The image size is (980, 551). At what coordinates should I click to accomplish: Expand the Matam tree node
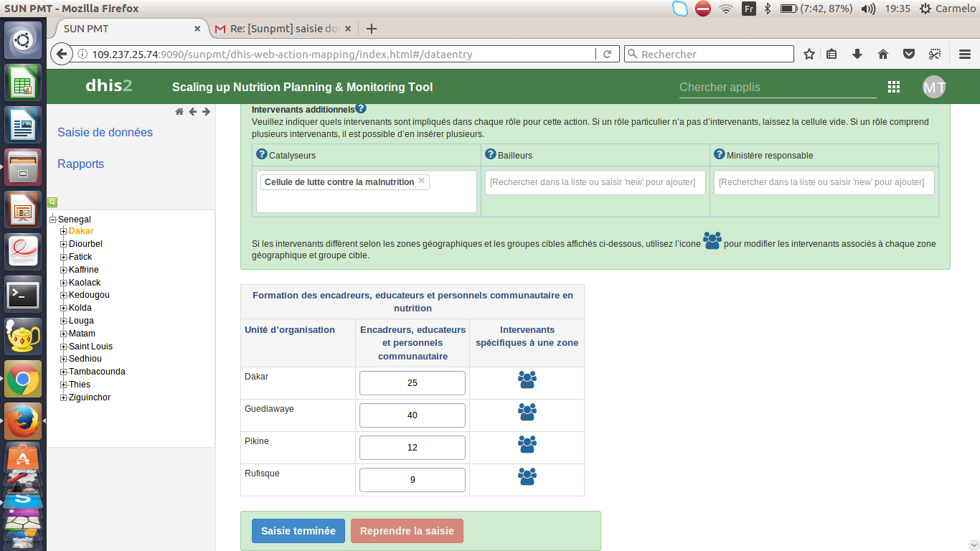tap(63, 334)
